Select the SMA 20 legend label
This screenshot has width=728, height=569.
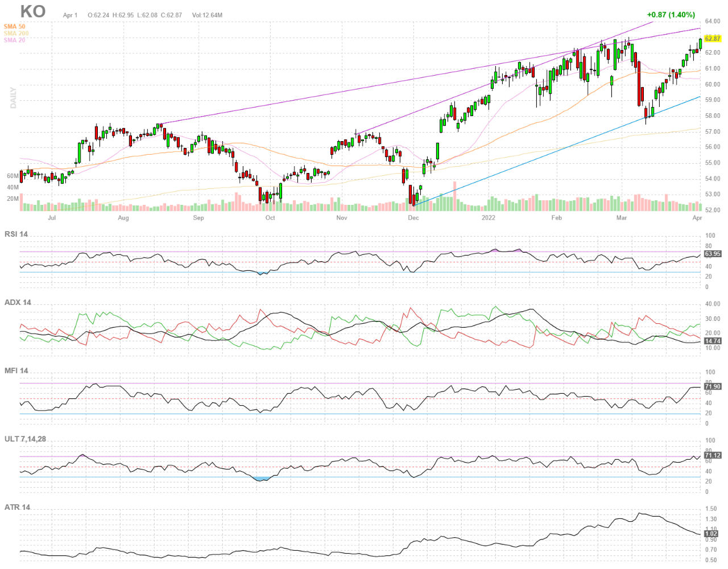point(15,40)
